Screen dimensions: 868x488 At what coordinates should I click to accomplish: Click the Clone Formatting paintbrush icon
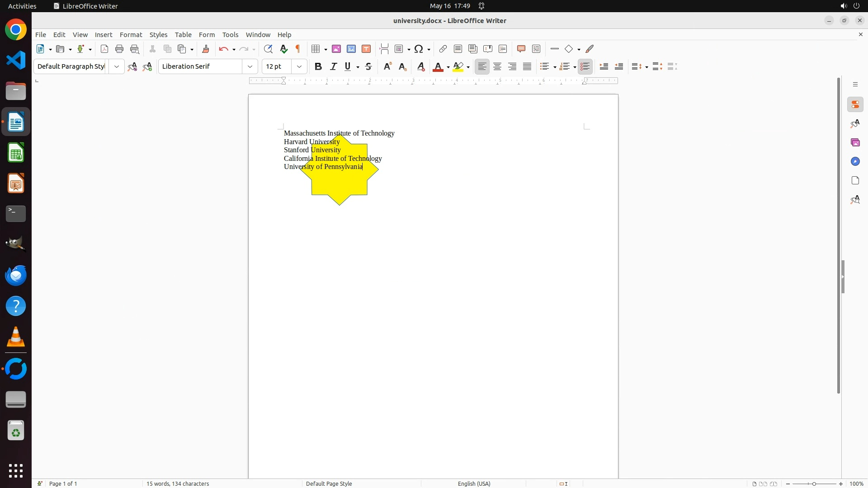(x=206, y=49)
